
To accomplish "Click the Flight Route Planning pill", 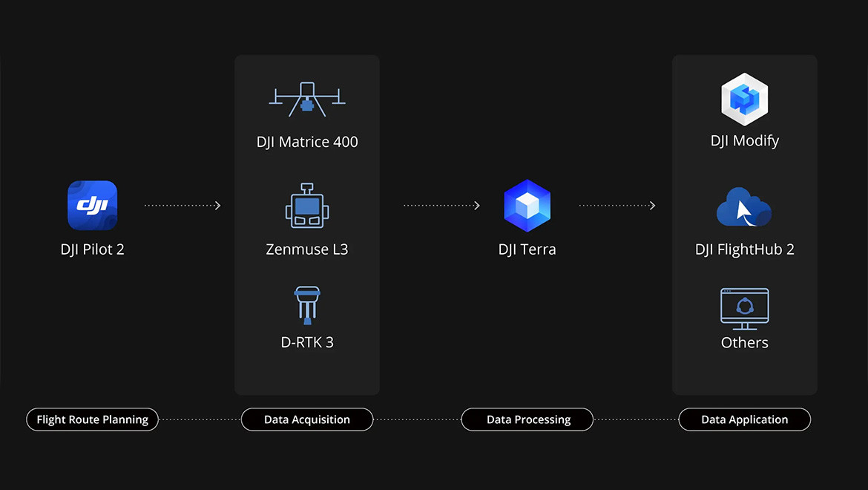I will pos(93,419).
